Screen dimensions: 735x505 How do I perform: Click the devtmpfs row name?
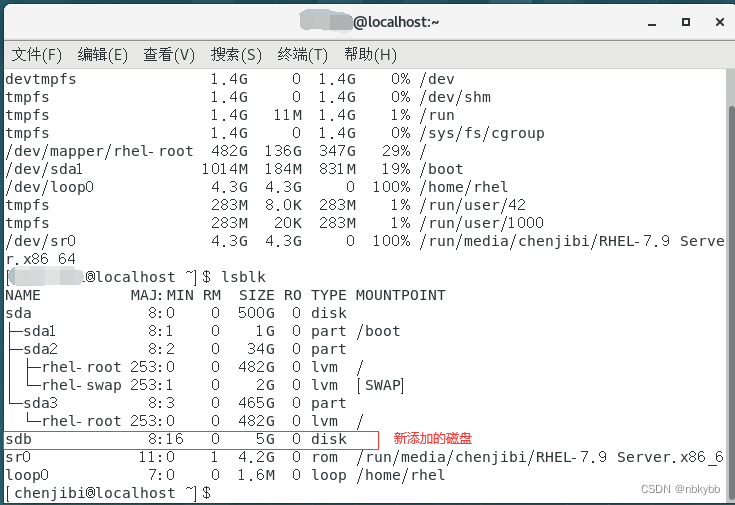pos(41,79)
